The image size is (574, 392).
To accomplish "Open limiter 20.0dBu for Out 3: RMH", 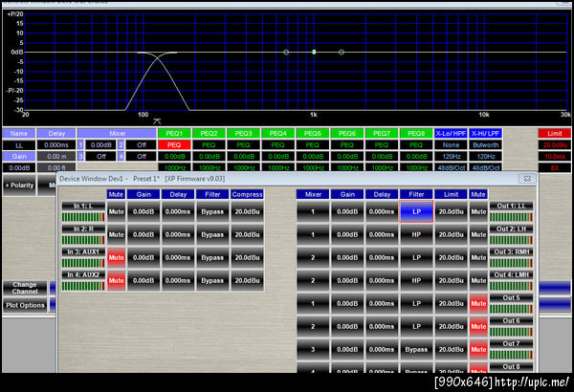I will click(x=451, y=258).
